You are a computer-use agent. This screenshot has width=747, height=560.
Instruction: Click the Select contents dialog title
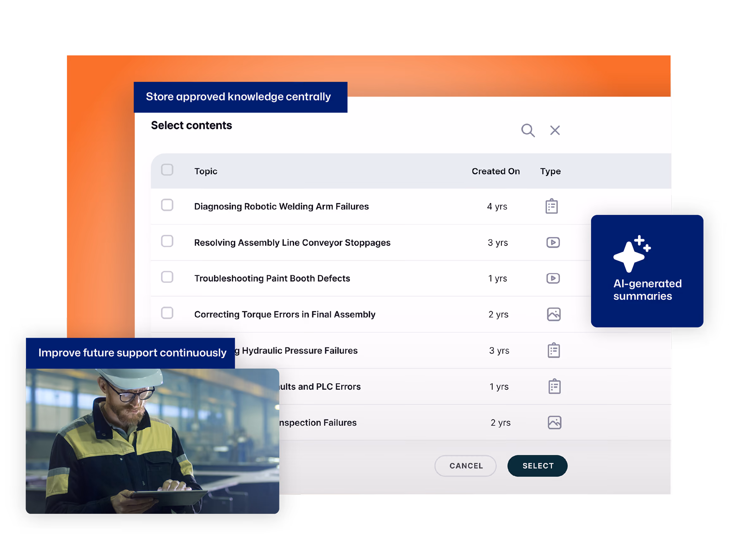coord(191,125)
